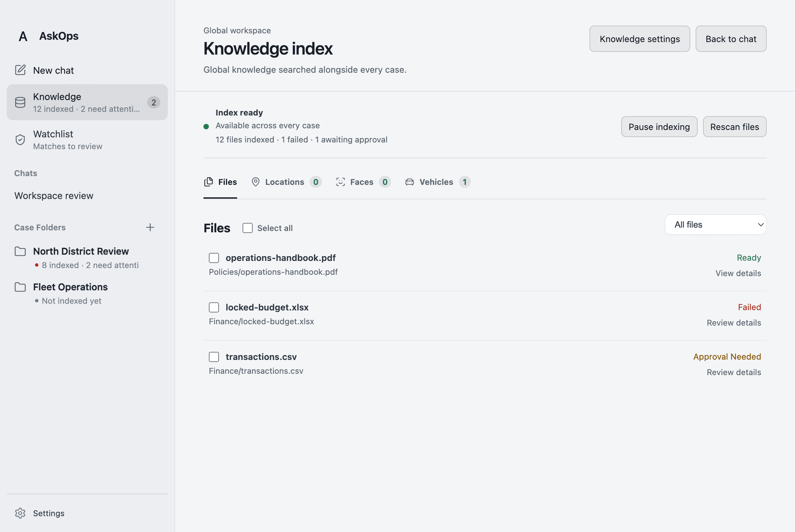Check locked-budget.xlsx checkbox
The height and width of the screenshot is (532, 795).
(x=214, y=307)
